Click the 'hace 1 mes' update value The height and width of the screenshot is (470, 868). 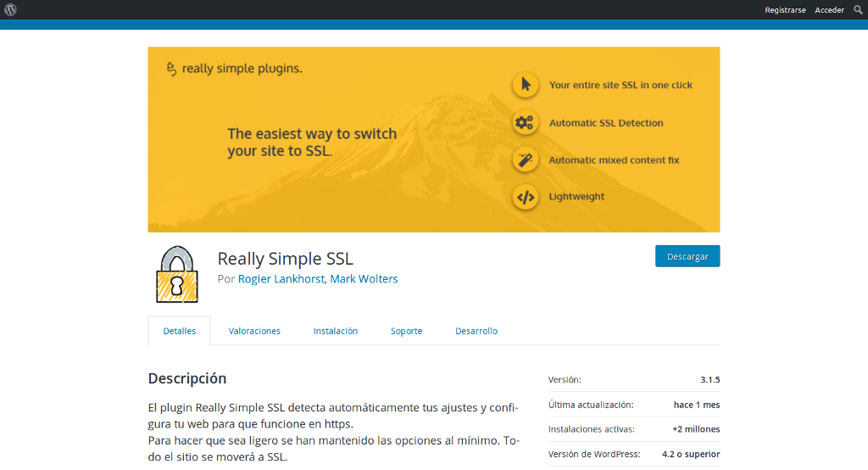click(x=697, y=405)
